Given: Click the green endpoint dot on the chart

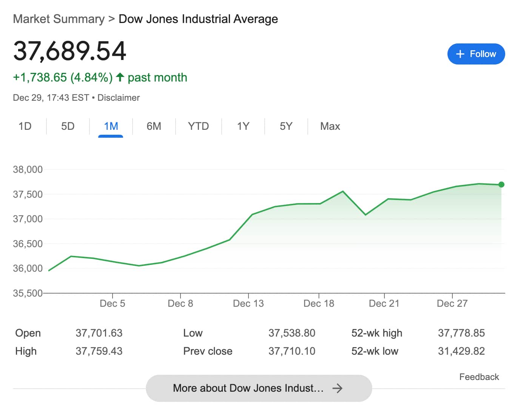Looking at the screenshot, I should pyautogui.click(x=501, y=185).
